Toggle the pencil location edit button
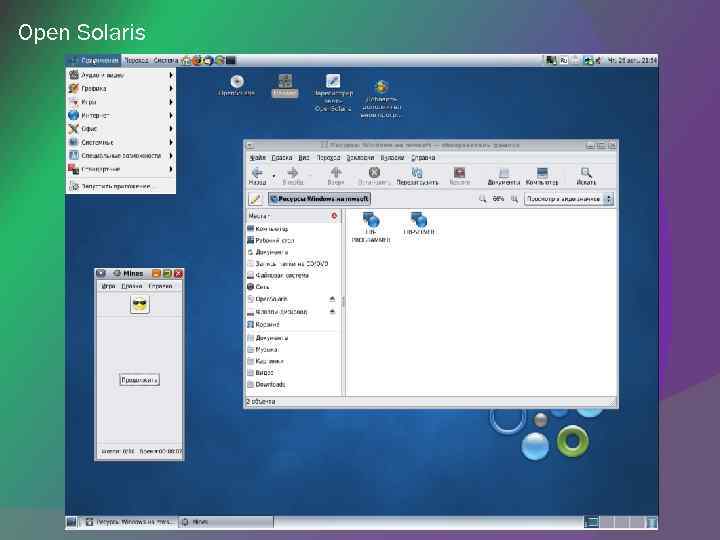720x540 pixels. 255,199
